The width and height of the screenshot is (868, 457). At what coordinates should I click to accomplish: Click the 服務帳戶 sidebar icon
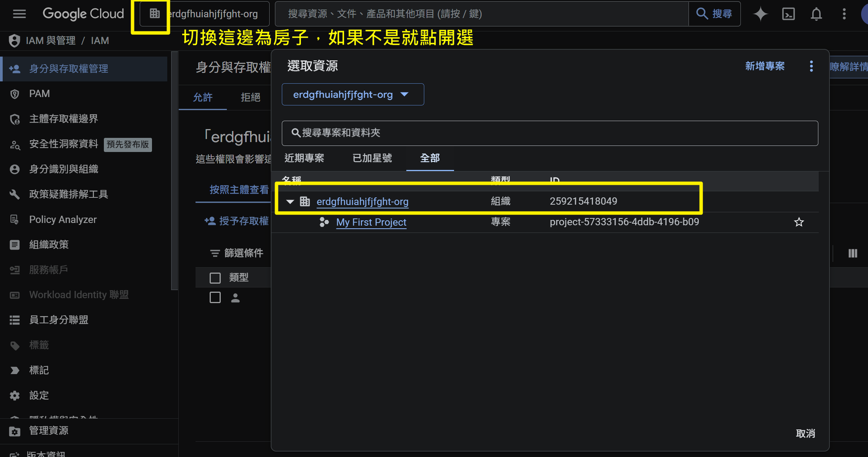click(14, 270)
